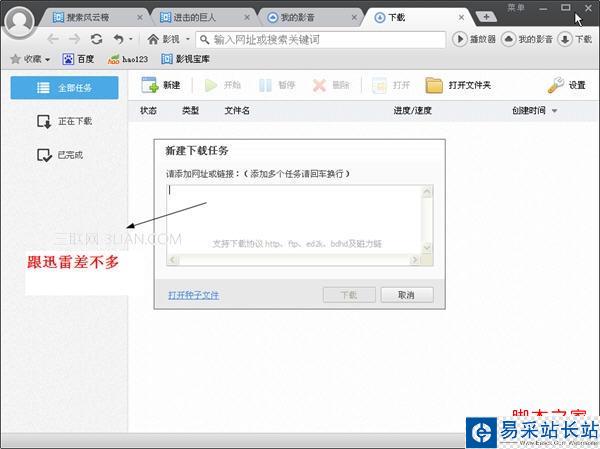This screenshot has height=449, width=600.
Task: Open the hao123 bookmark
Action: point(127,59)
